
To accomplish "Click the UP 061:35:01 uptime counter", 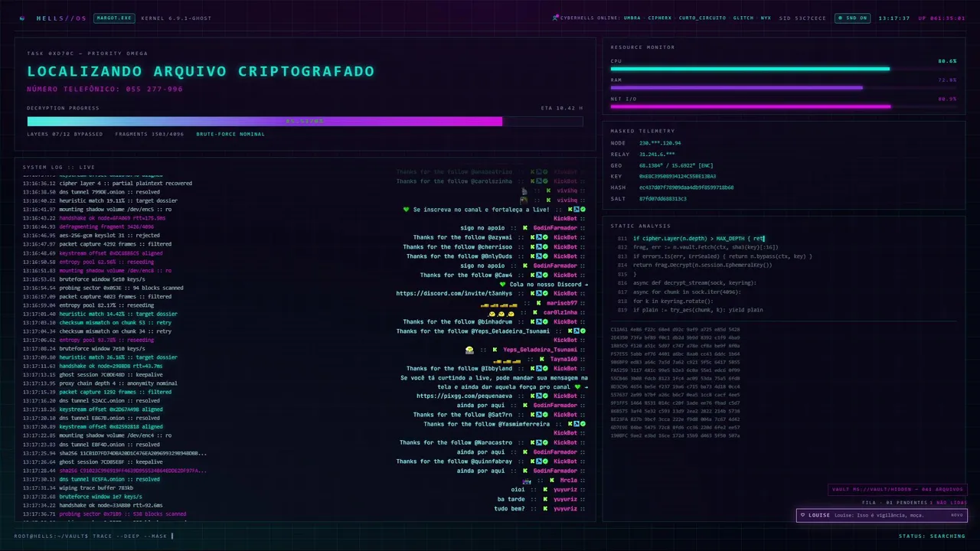I will click(x=941, y=18).
